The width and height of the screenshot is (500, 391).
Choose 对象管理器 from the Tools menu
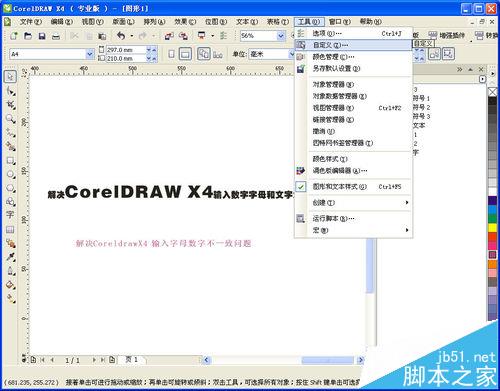(353, 84)
